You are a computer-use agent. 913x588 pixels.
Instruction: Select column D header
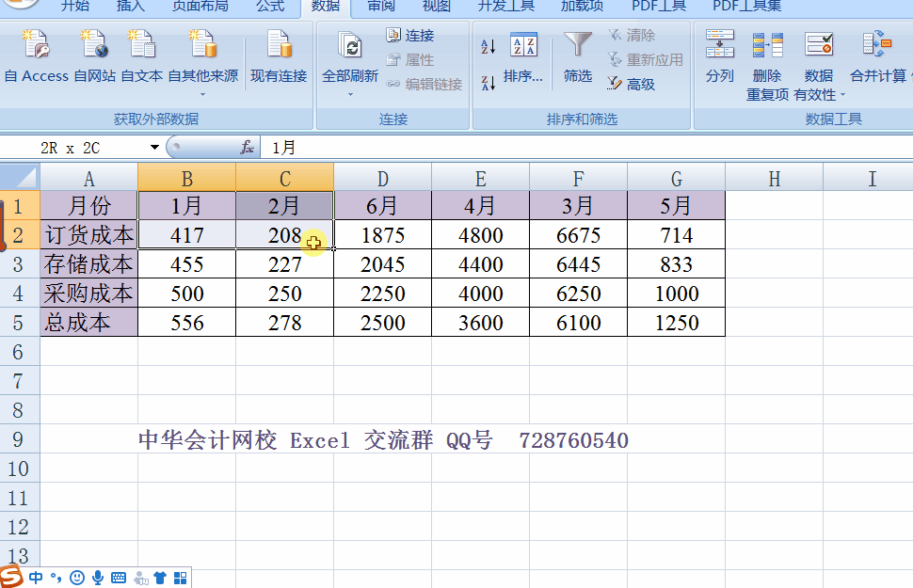click(382, 178)
